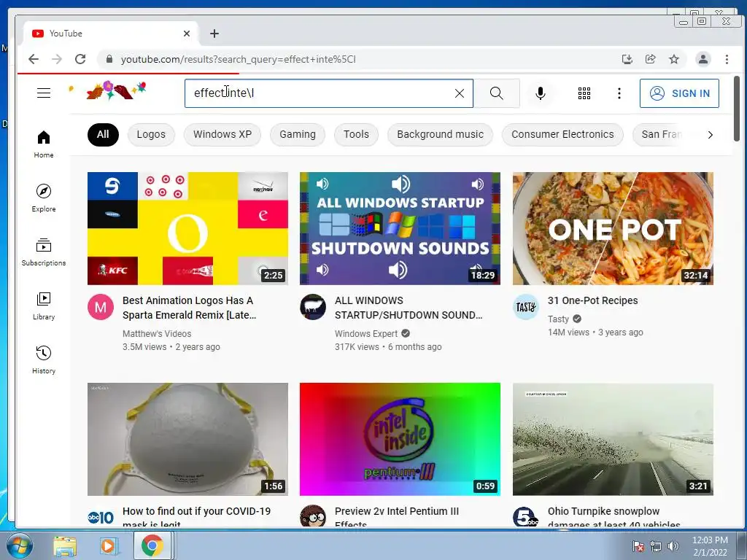Screen dimensions: 747x560
Task: Open Best Animation Logos video title
Action: (189, 308)
